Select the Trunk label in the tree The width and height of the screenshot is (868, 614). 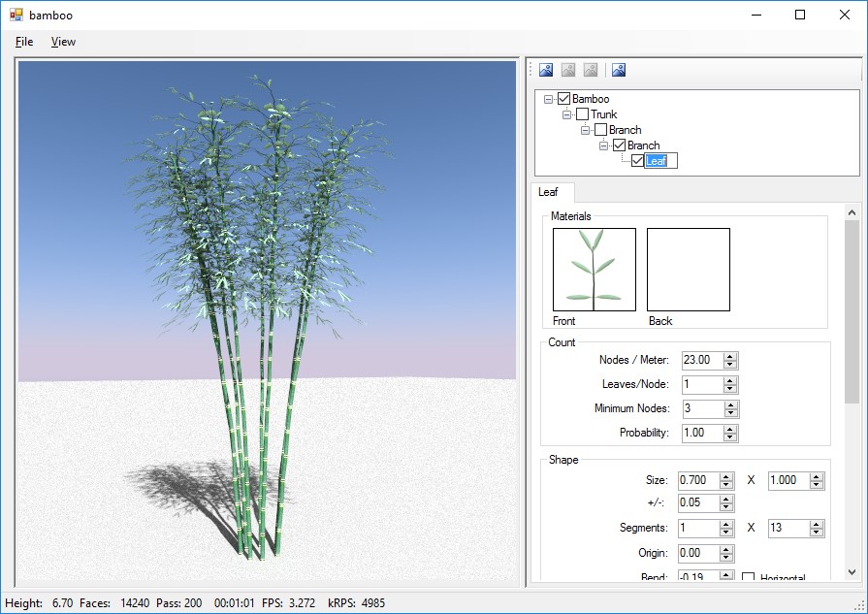[603, 114]
